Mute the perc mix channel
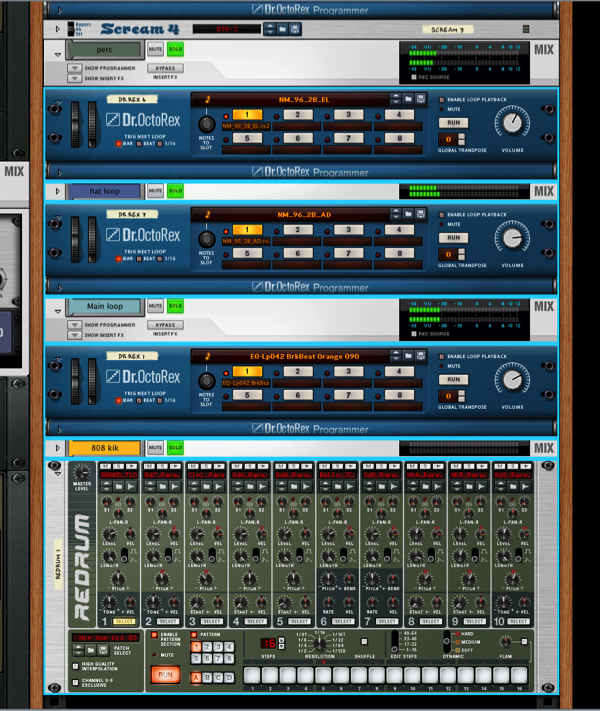Screen dimensions: 600x711 [156, 49]
